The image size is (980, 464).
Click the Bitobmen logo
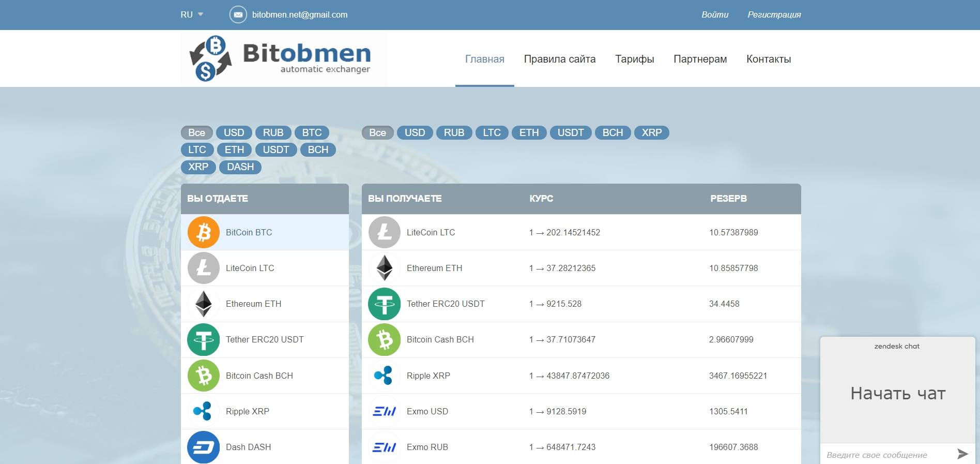pyautogui.click(x=284, y=58)
